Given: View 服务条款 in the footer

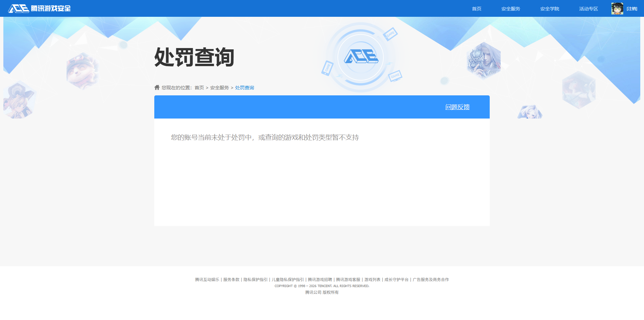Looking at the screenshot, I should 231,280.
